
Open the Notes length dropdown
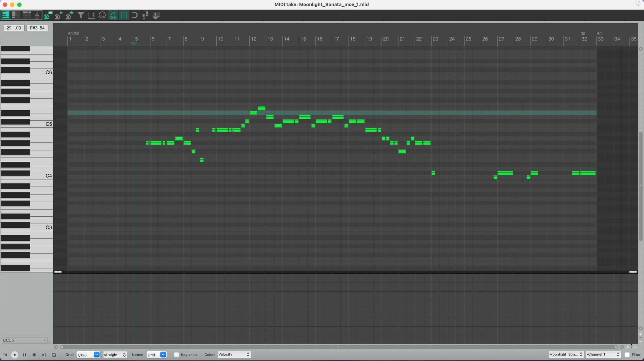pyautogui.click(x=163, y=355)
